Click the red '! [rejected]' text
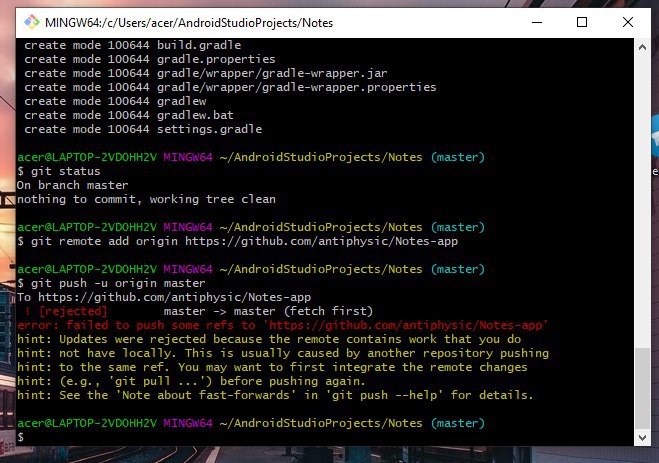 click(x=66, y=311)
